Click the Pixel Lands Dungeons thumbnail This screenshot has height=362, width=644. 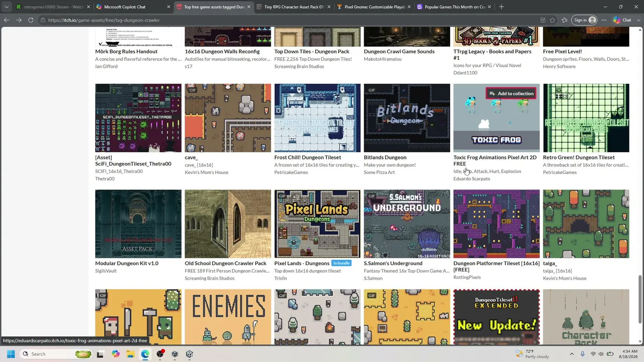point(317,224)
